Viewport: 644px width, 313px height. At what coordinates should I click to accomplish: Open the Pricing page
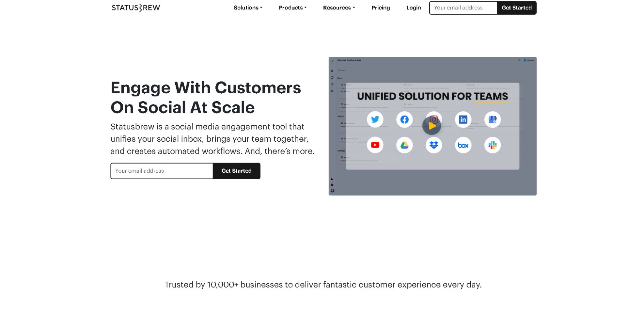click(381, 8)
